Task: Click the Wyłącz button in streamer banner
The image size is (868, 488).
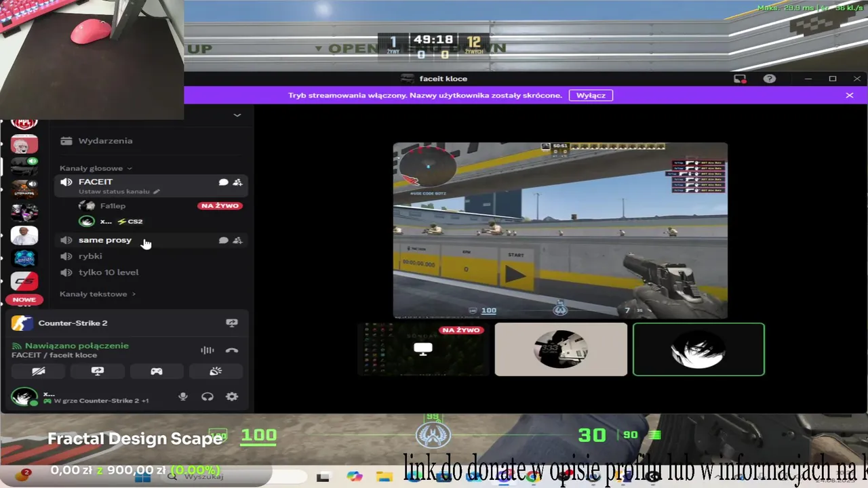Action: 591,96
